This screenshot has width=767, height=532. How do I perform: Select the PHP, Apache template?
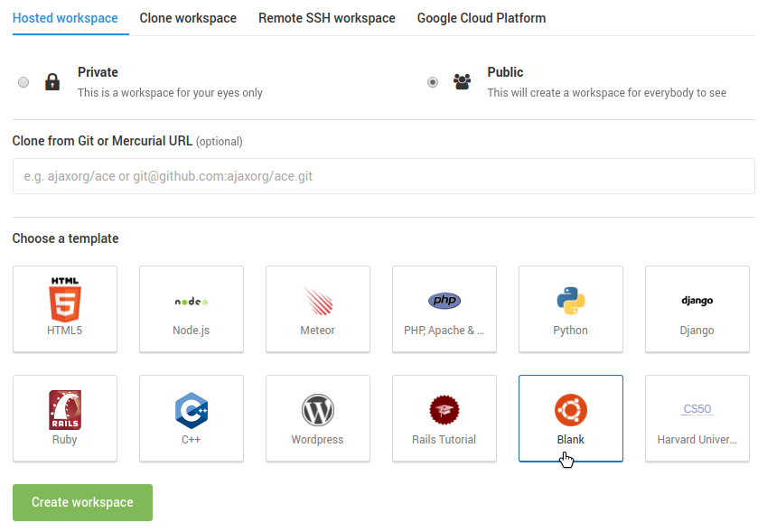[x=444, y=309]
